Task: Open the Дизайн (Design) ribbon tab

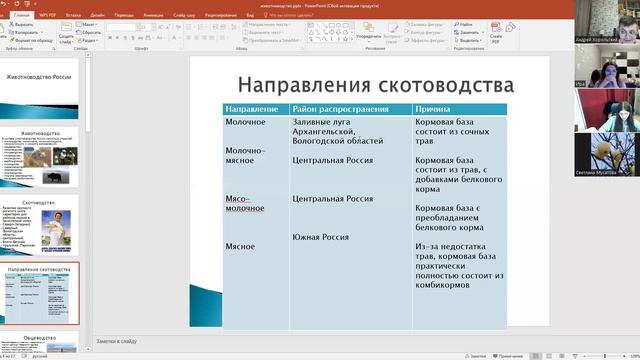Action: [98, 15]
